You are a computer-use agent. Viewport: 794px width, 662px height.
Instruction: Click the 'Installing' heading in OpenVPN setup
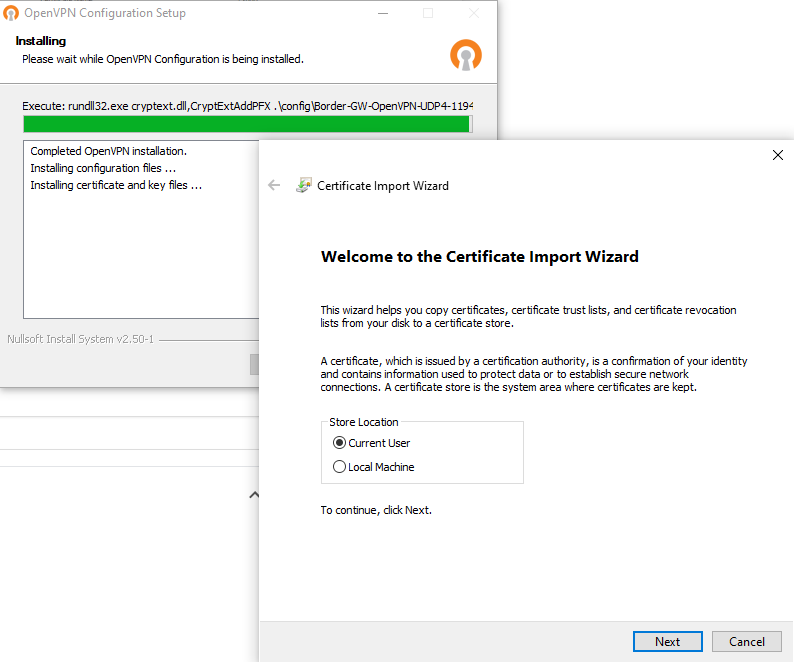[x=41, y=41]
